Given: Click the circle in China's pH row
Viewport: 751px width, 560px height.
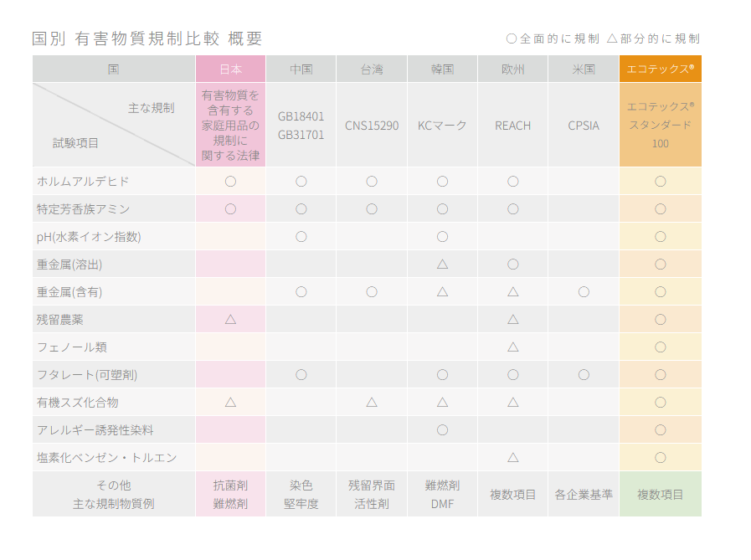Looking at the screenshot, I should coord(301,236).
